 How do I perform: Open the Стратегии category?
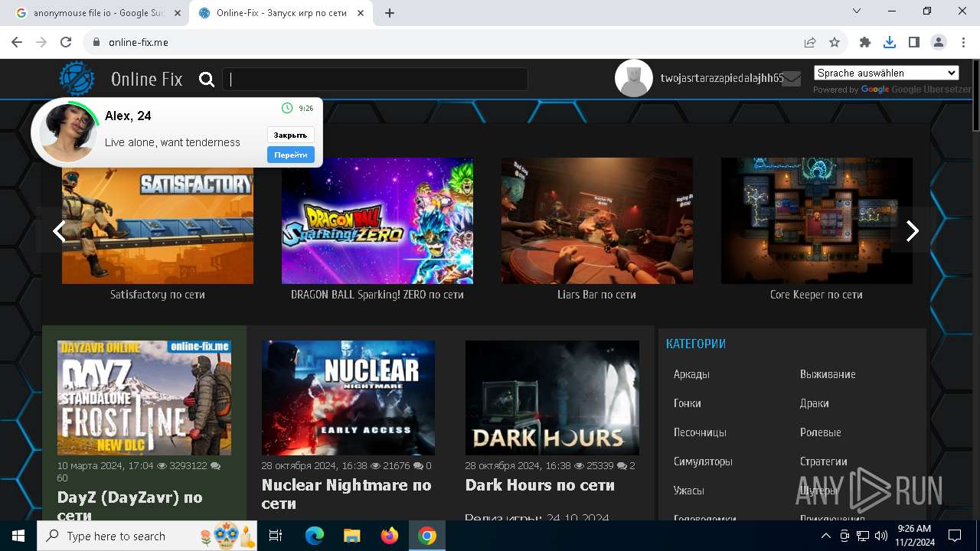pyautogui.click(x=824, y=461)
